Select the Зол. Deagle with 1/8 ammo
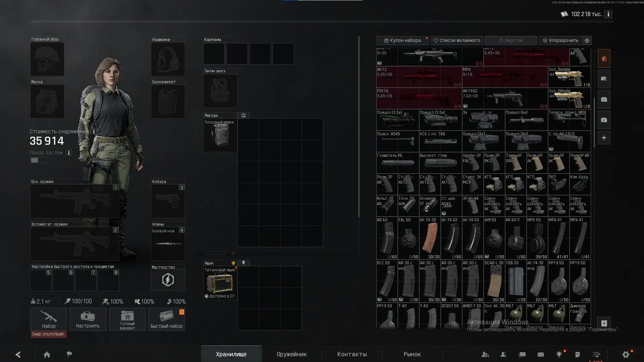 pos(569,77)
